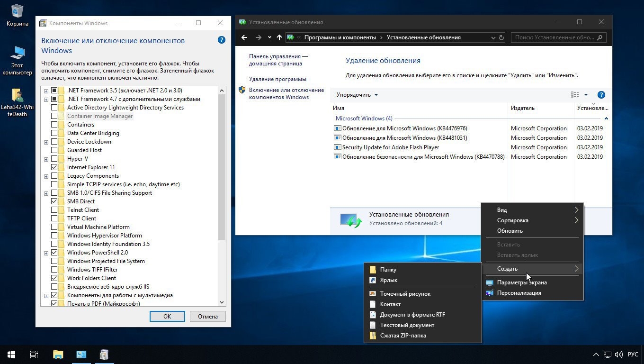The image size is (644, 364).
Task: Toggle the Internet Explorer 11 checkbox
Action: pos(54,167)
